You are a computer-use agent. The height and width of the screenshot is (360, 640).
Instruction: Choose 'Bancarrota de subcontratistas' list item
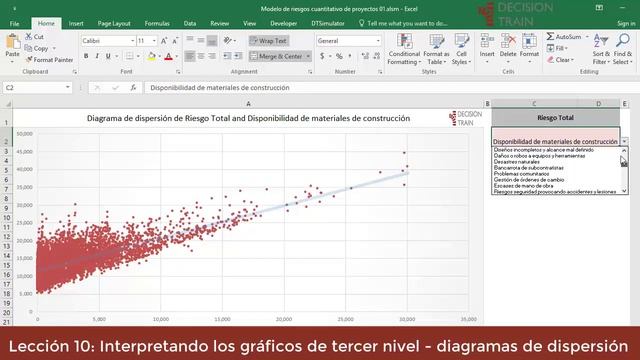(528, 168)
